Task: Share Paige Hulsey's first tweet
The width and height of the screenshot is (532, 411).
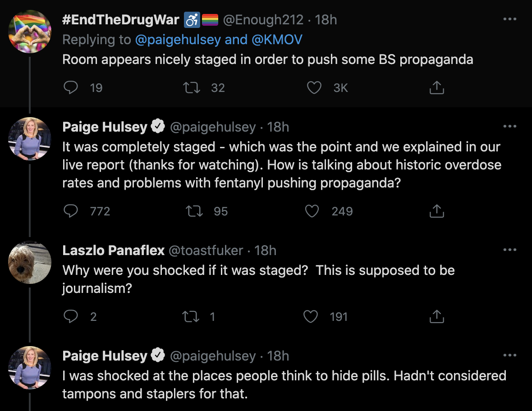Action: pos(437,211)
